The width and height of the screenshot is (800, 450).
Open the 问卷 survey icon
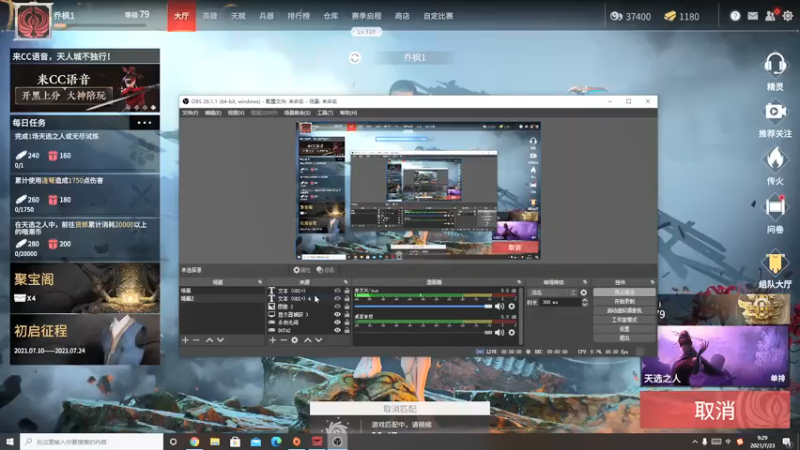click(x=774, y=207)
